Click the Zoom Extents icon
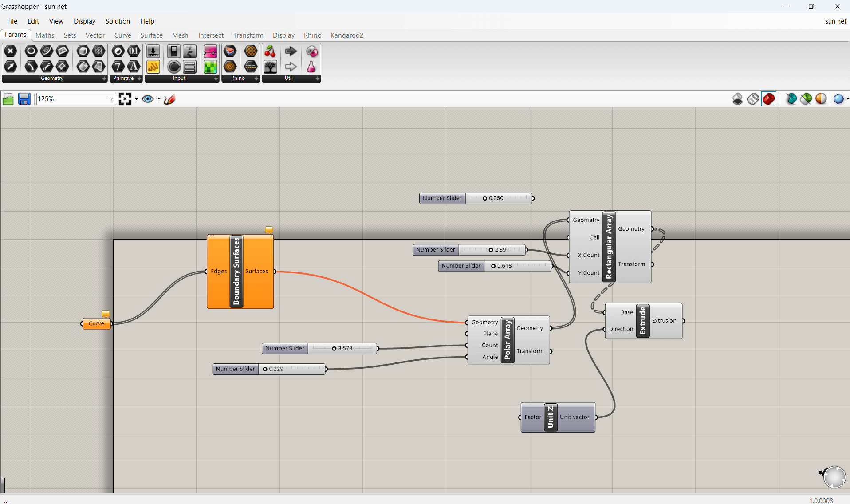This screenshot has height=504, width=850. 125,99
